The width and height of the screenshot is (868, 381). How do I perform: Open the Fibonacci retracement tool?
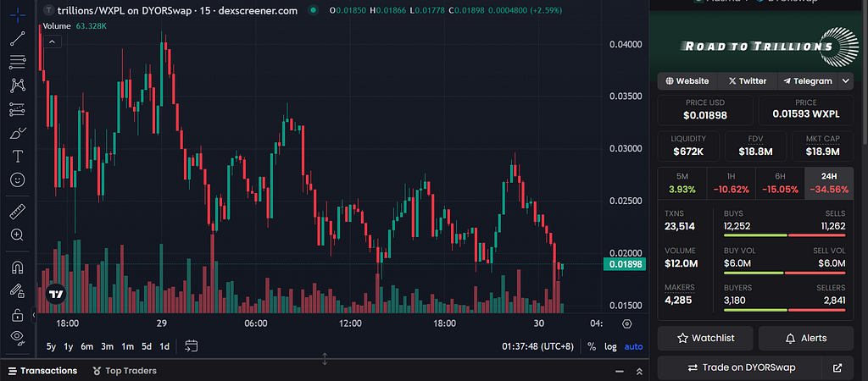click(17, 62)
